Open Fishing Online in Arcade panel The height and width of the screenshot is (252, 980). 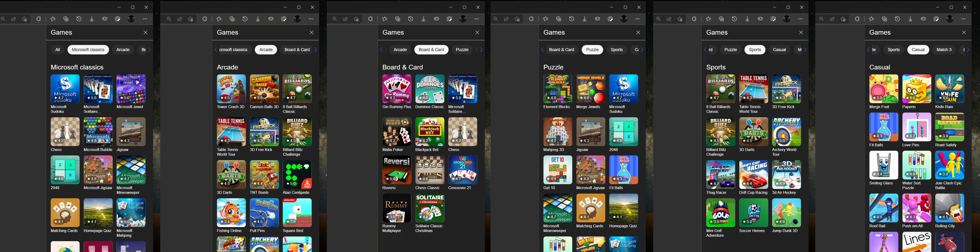(231, 215)
